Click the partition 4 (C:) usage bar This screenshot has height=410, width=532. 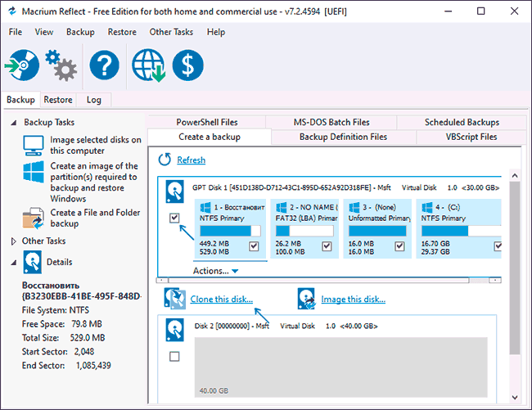[462, 231]
